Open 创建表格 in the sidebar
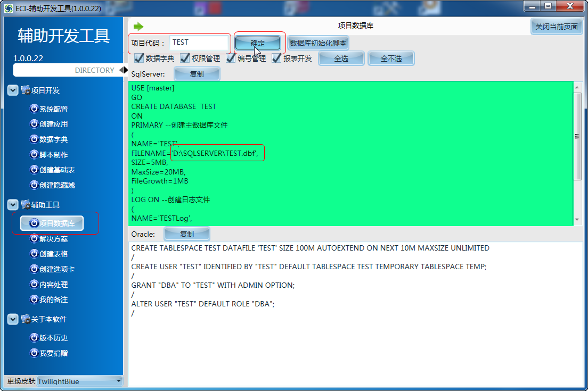Image resolution: width=588 pixels, height=391 pixels. pos(53,254)
